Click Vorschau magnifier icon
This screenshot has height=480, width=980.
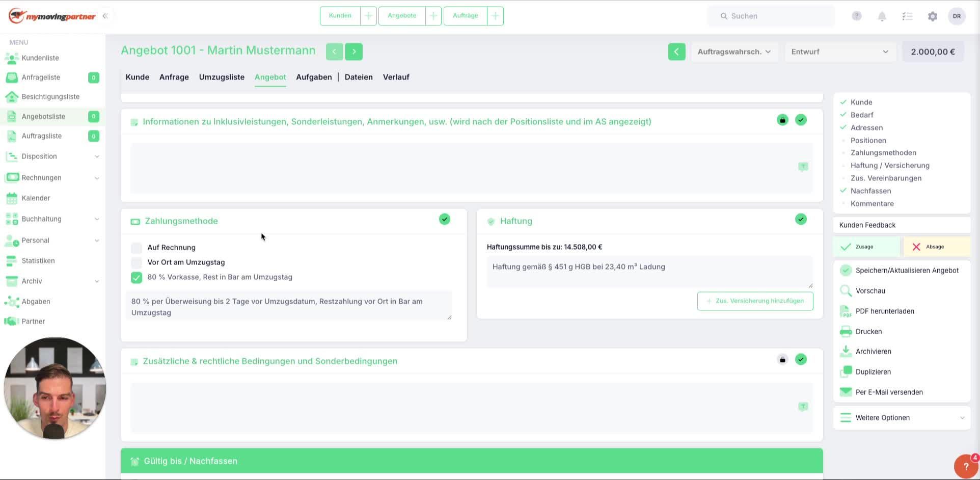pyautogui.click(x=846, y=291)
